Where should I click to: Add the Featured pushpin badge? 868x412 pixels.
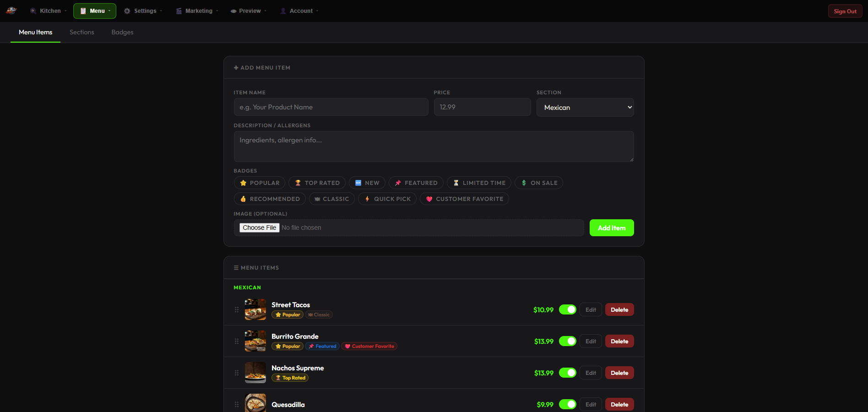tap(415, 183)
